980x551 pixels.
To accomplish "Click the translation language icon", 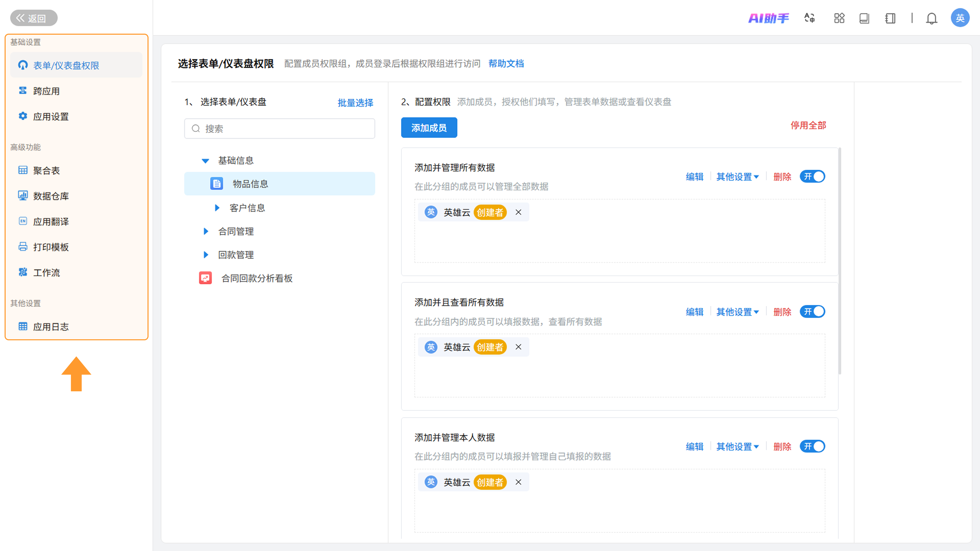I will pyautogui.click(x=810, y=18).
